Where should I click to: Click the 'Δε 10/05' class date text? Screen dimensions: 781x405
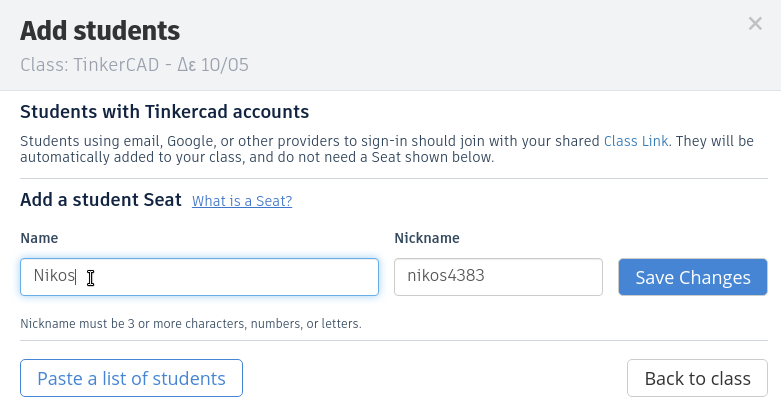pyautogui.click(x=213, y=66)
